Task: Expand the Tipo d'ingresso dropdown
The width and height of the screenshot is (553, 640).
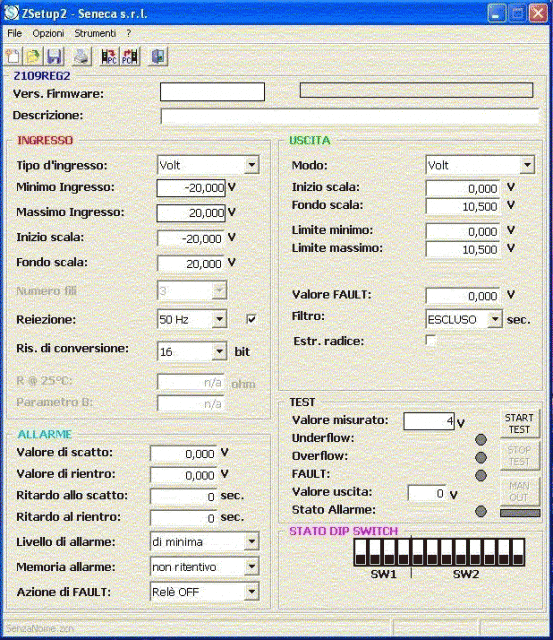Action: 252,165
